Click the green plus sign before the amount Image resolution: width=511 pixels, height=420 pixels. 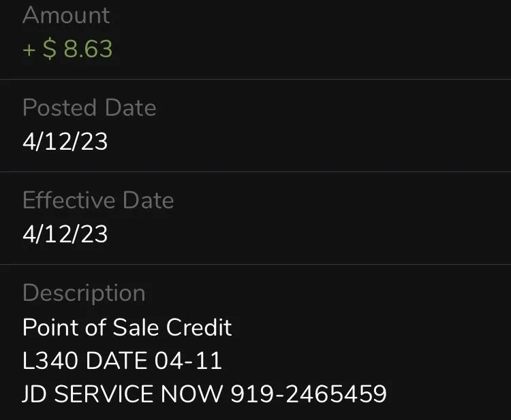29,50
